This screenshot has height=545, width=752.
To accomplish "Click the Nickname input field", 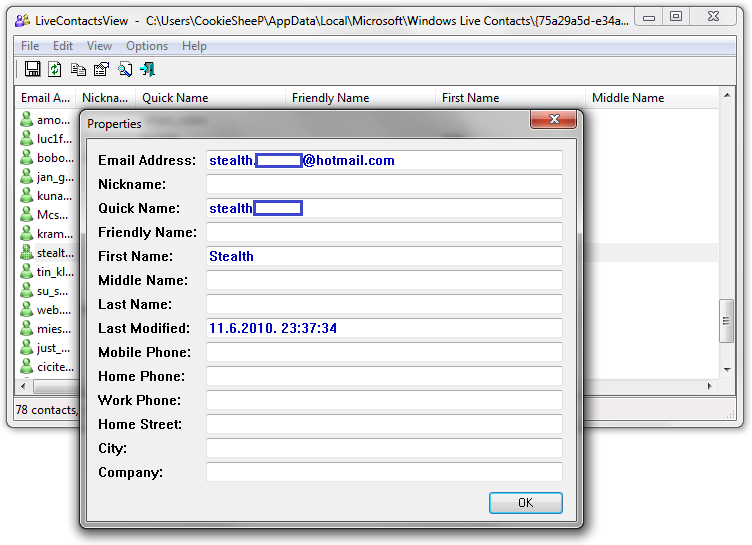I will pyautogui.click(x=384, y=184).
